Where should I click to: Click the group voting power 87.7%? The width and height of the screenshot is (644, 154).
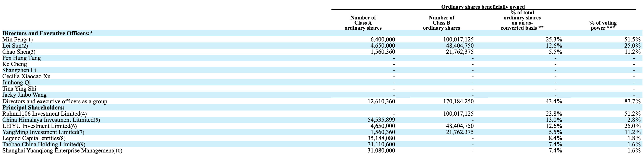[633, 102]
